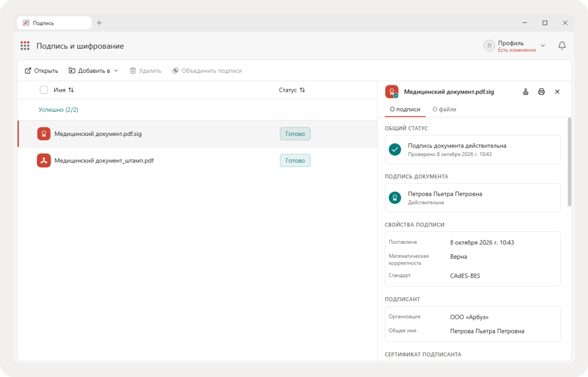Collapse the Успешно (2/2) group
The image size is (588, 377).
click(59, 110)
